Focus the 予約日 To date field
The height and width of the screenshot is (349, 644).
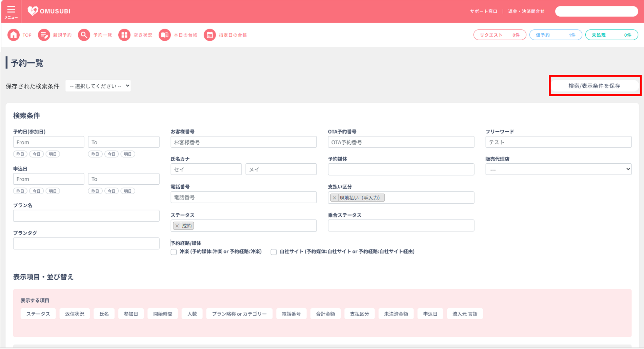[x=123, y=142]
